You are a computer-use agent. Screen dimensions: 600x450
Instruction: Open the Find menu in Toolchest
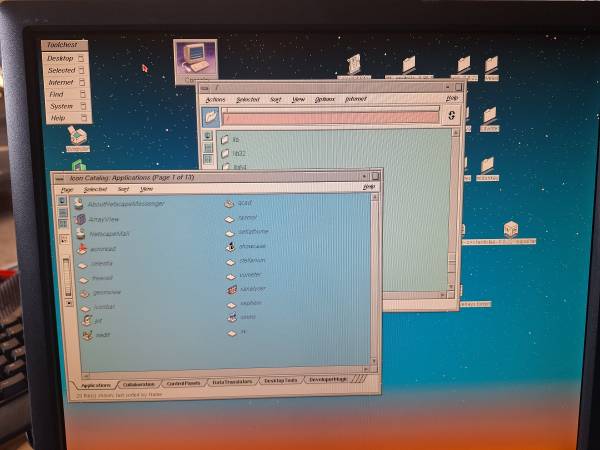57,94
